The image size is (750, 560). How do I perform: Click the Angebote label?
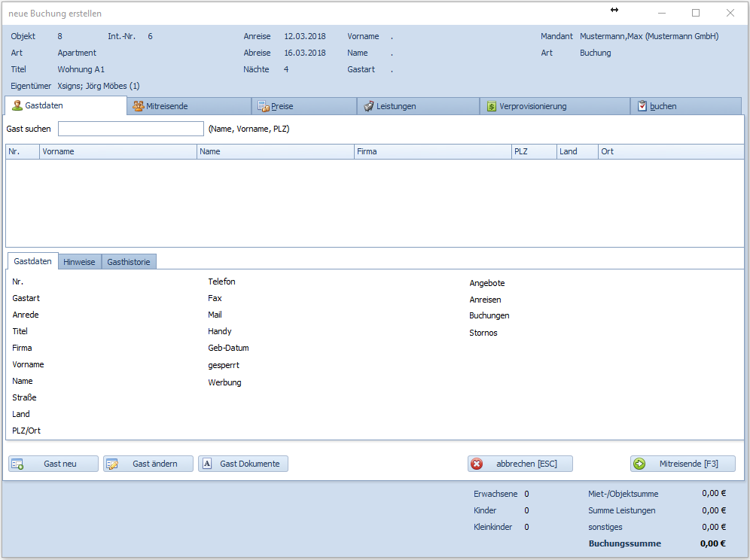(487, 283)
